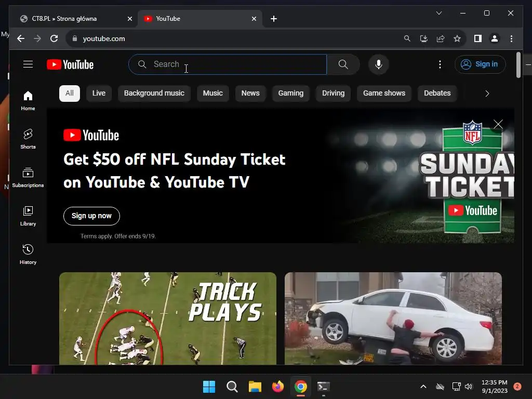Go to Home in the sidebar
Image resolution: width=532 pixels, height=399 pixels.
point(28,101)
